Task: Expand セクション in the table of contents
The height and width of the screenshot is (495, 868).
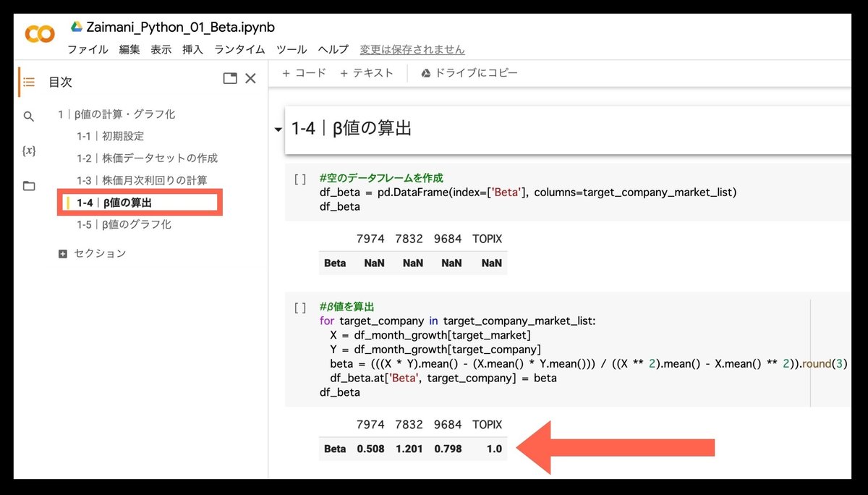Action: coord(64,253)
